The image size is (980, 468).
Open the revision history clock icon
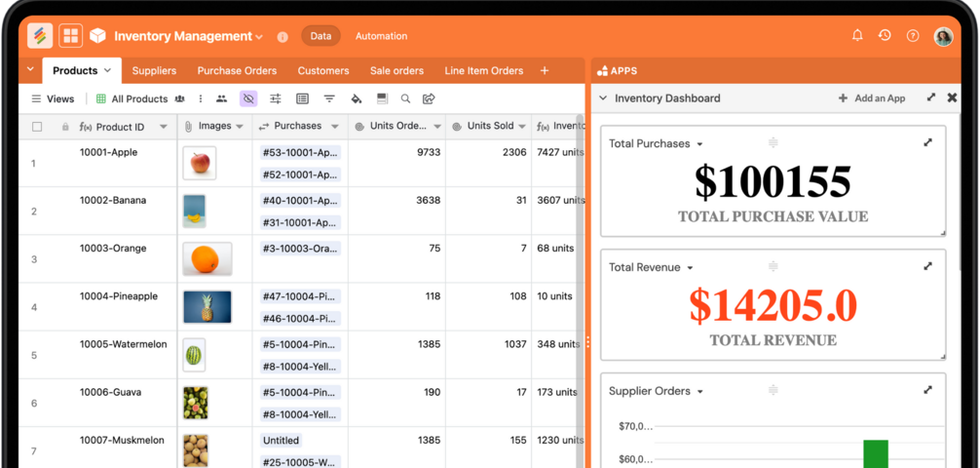pos(885,36)
